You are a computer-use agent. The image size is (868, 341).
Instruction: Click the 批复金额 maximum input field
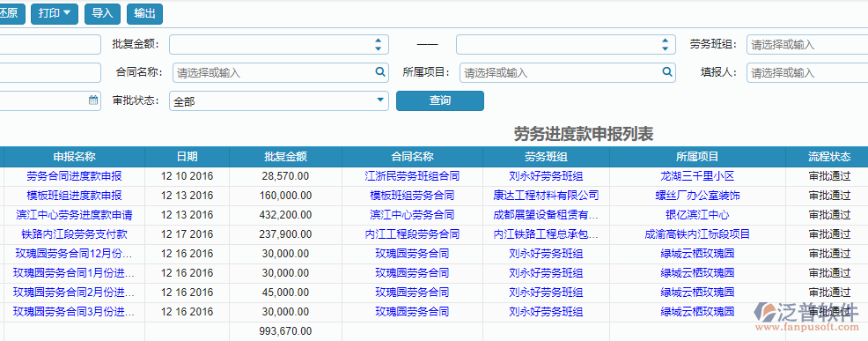tap(565, 44)
